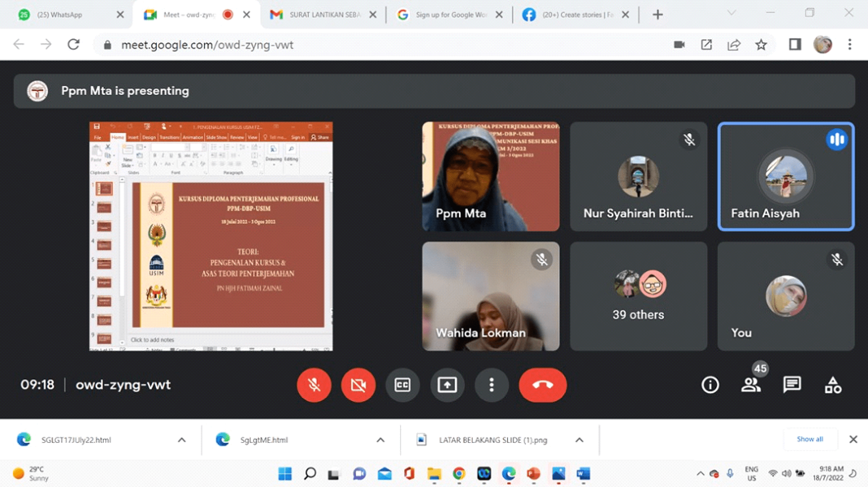This screenshot has height=487, width=868.
Task: Click the meet.google.com address bar
Action: pos(367,45)
